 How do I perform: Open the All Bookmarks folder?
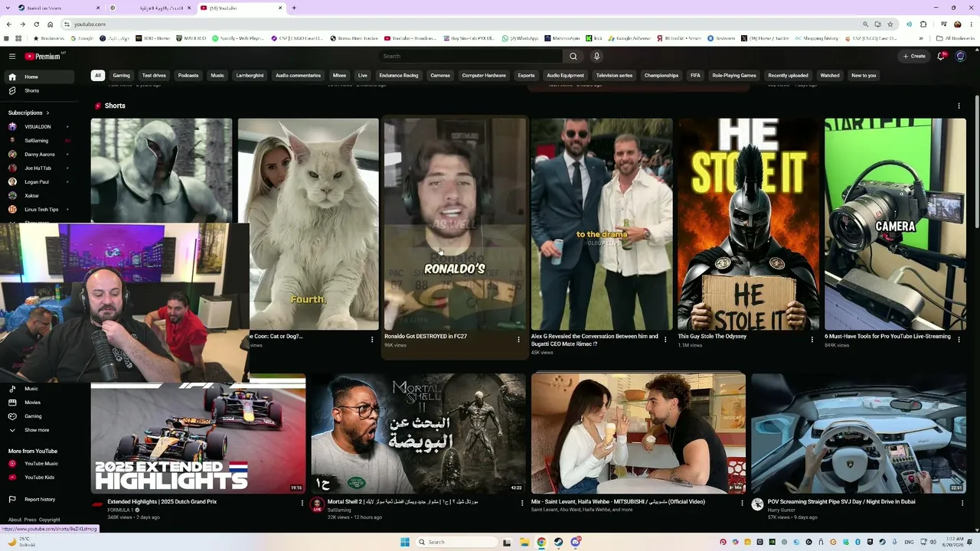pos(955,38)
